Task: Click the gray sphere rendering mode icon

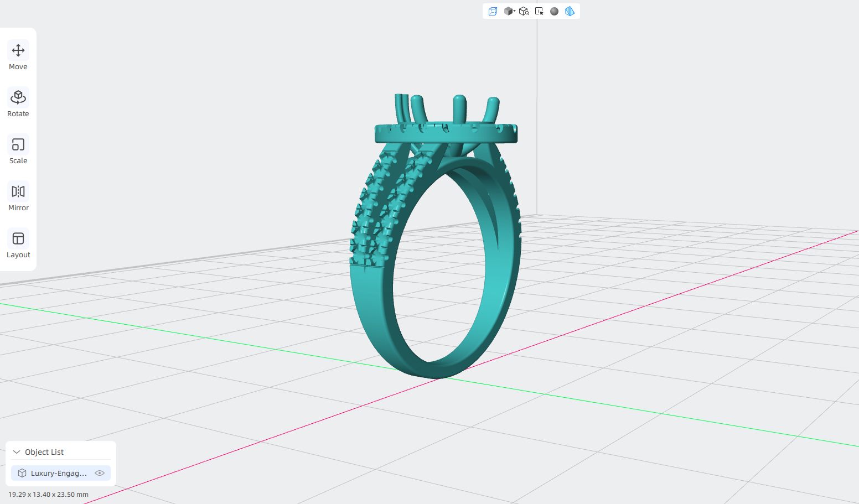Action: (554, 11)
